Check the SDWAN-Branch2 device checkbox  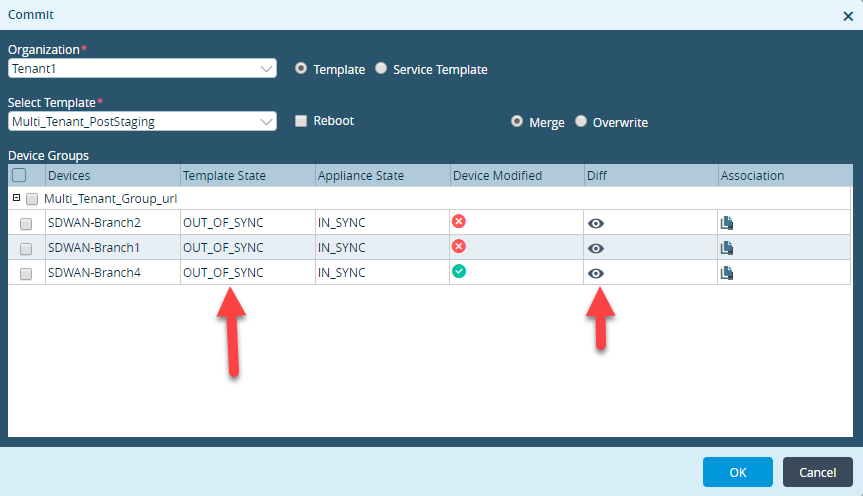[26, 224]
